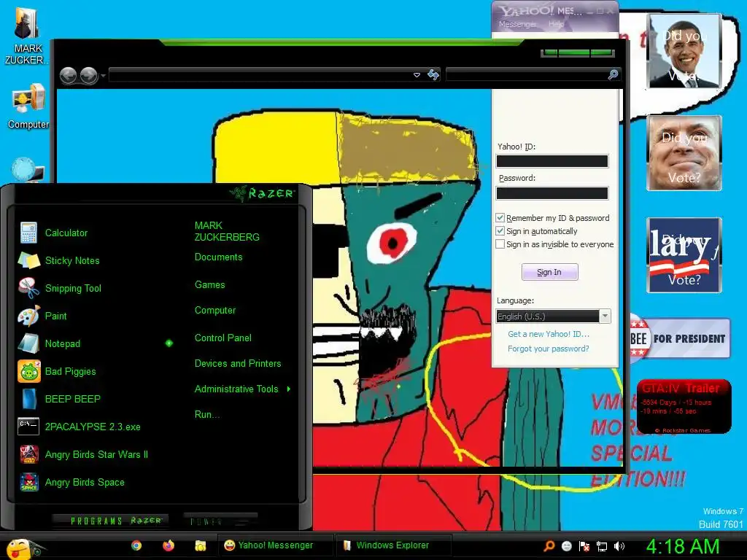Screen dimensions: 747x560
Task: Click the Obama Did you Vote gadget
Action: [684, 50]
